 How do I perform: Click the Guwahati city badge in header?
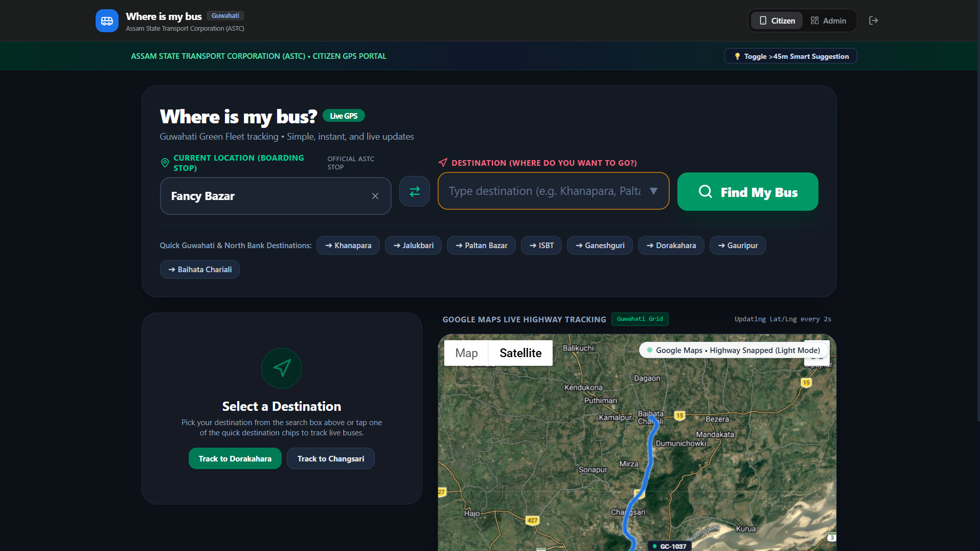(x=225, y=16)
